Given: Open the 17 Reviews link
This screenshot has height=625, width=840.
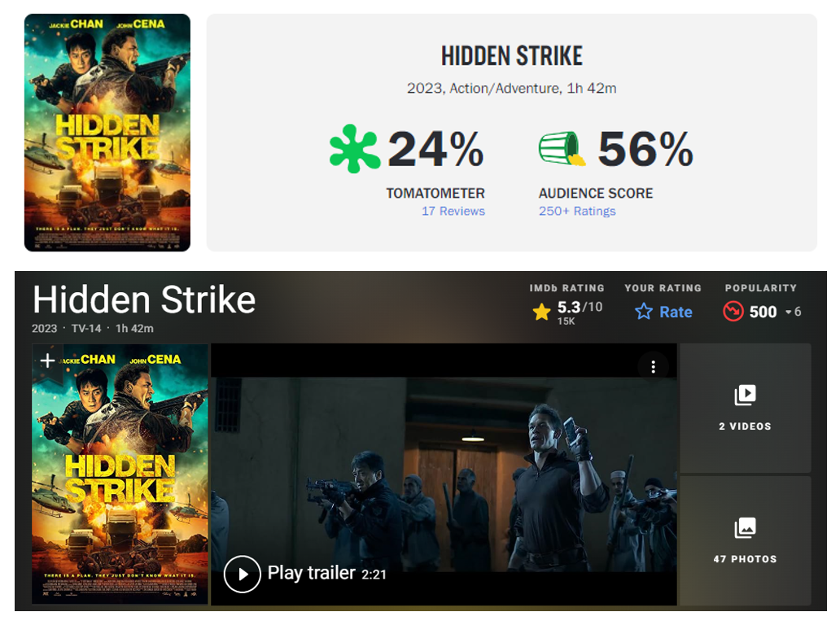Looking at the screenshot, I should [x=453, y=211].
